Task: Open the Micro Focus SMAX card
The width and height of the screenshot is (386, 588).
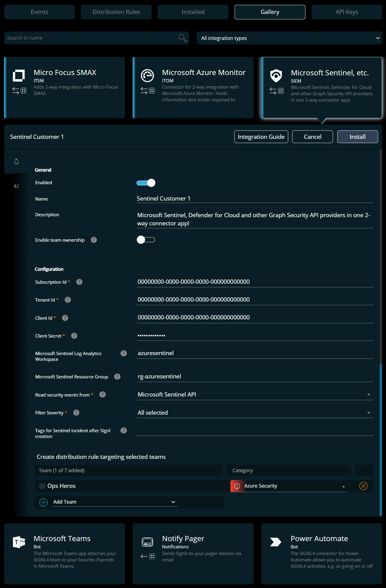Action: pos(64,87)
